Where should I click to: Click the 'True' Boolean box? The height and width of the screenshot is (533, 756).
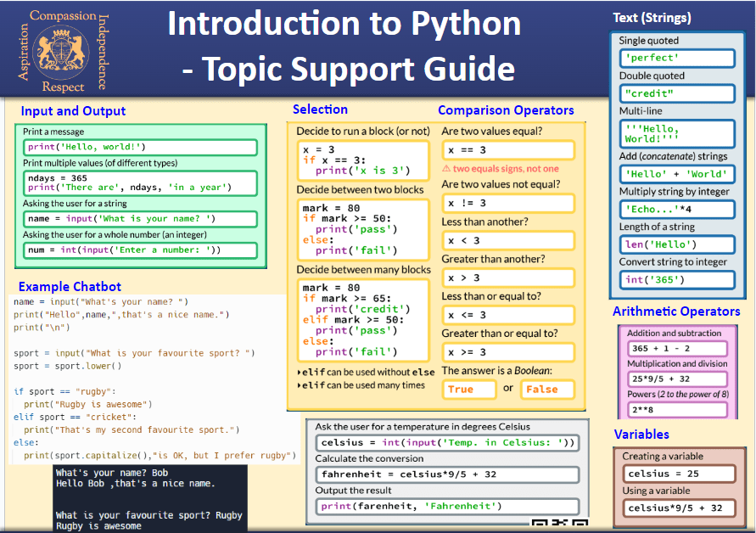[469, 390]
